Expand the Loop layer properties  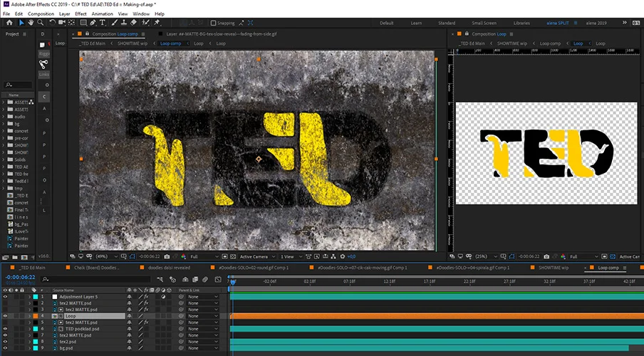tap(30, 315)
